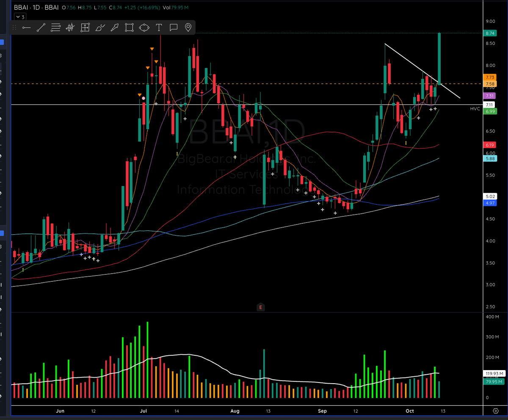Click the Jun label on time axis
Viewport: 508px width, 420px height.
pos(60,411)
